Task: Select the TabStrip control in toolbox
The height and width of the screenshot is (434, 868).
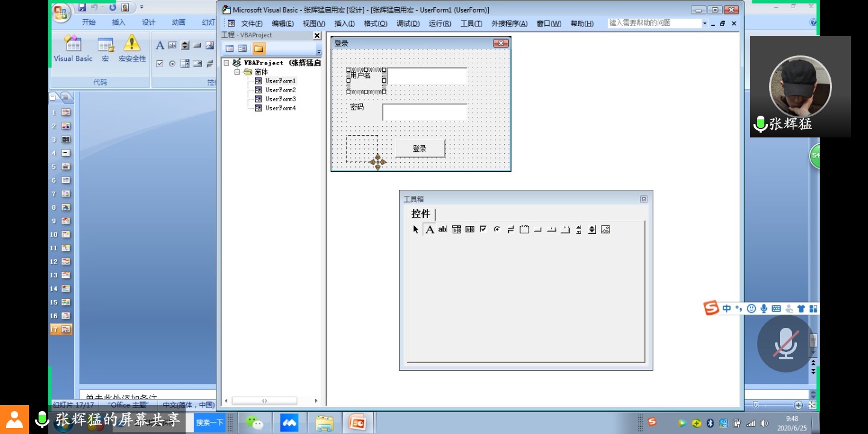Action: coord(552,230)
